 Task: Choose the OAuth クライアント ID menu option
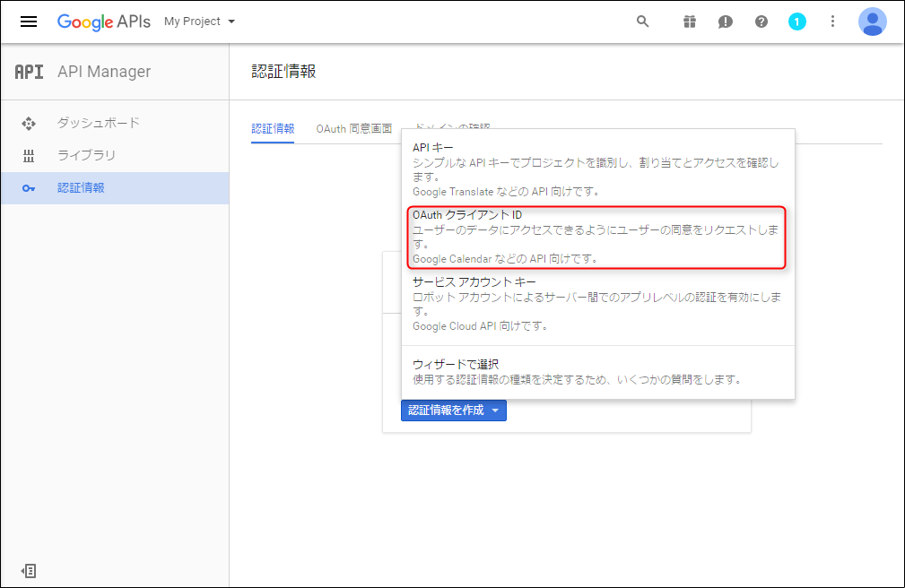(x=596, y=237)
